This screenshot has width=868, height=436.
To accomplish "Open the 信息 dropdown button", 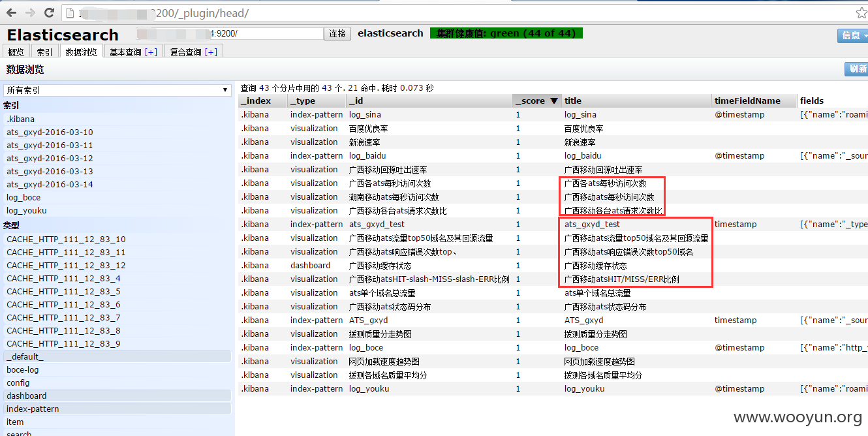I will point(853,35).
